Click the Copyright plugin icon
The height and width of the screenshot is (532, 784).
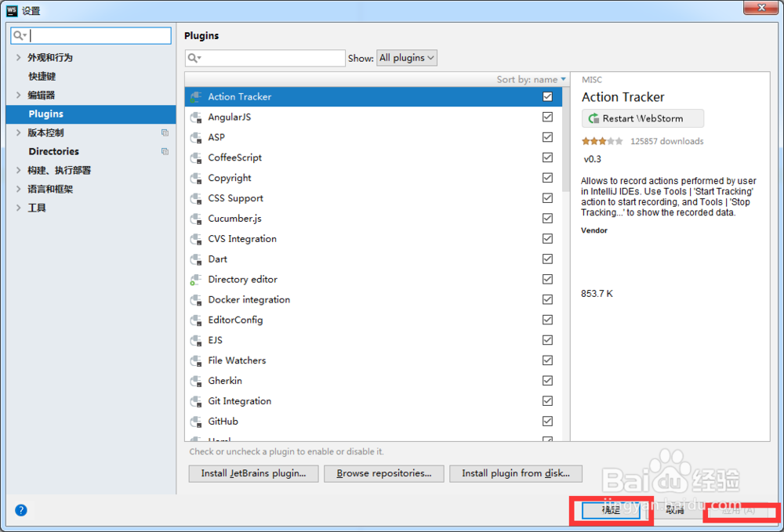[x=196, y=179]
